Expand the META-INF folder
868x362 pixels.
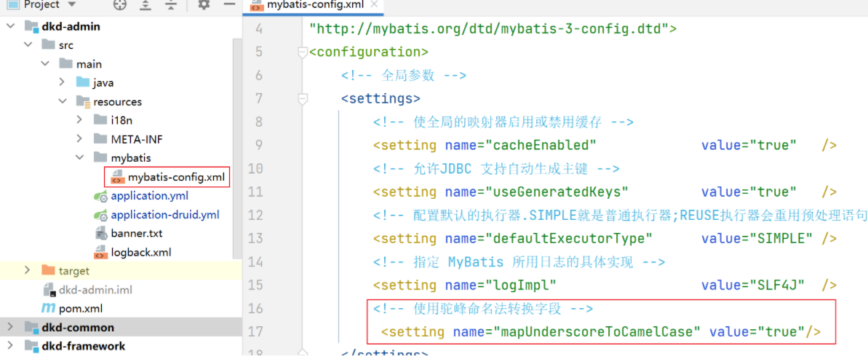(80, 139)
